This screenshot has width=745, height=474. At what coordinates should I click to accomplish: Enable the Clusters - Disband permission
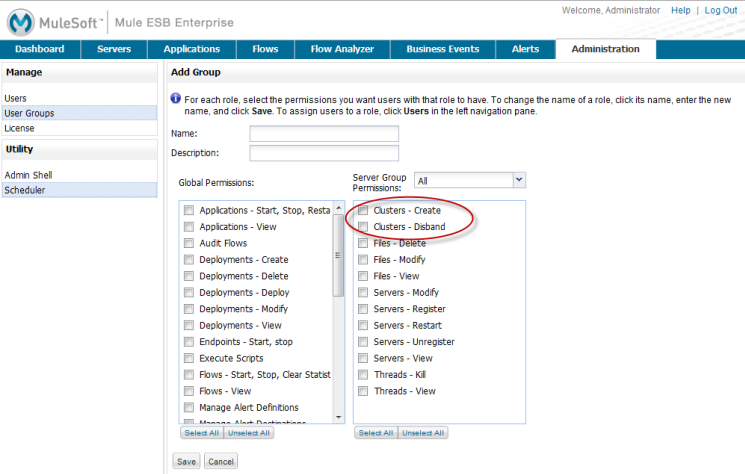[363, 227]
